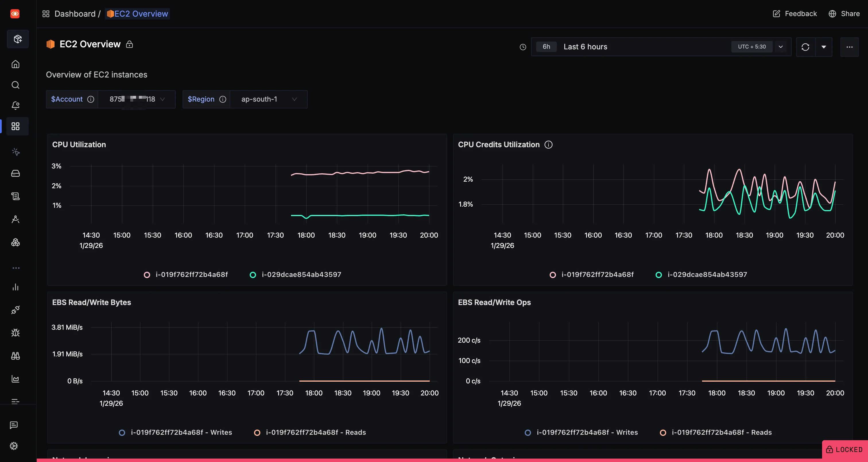Screen dimensions: 868x462
Task: Open Alerting via the bell icon
Action: [x=15, y=106]
